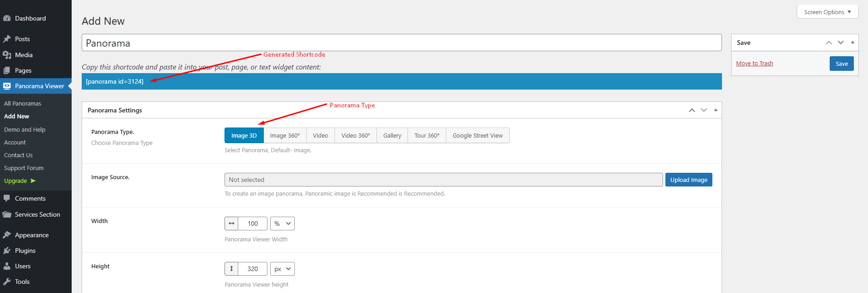Click the horizontal width arrow icon
Viewport: 868px width, 293px height.
231,224
